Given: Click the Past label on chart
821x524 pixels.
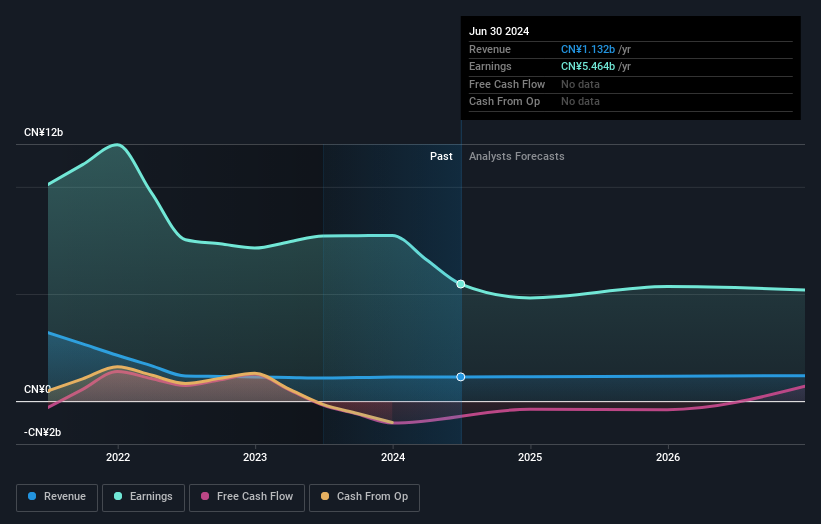Looking at the screenshot, I should point(441,156).
